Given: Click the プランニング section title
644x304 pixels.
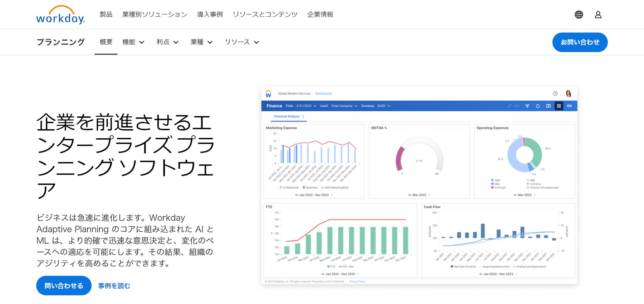Looking at the screenshot, I should coord(60,42).
